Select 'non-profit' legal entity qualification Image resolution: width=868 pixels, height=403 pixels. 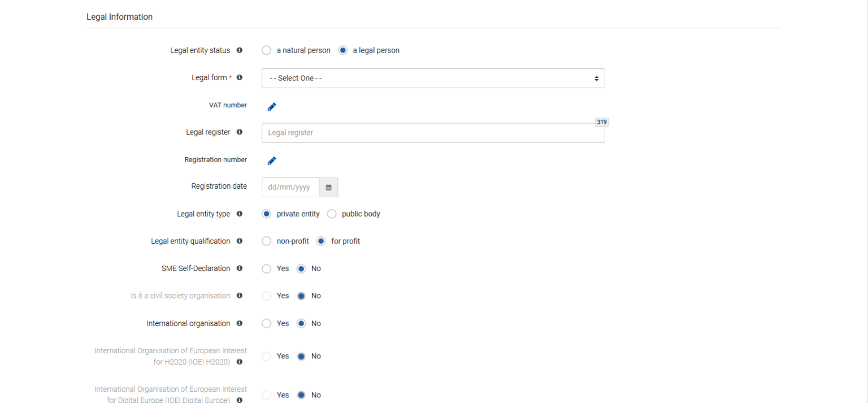267,241
